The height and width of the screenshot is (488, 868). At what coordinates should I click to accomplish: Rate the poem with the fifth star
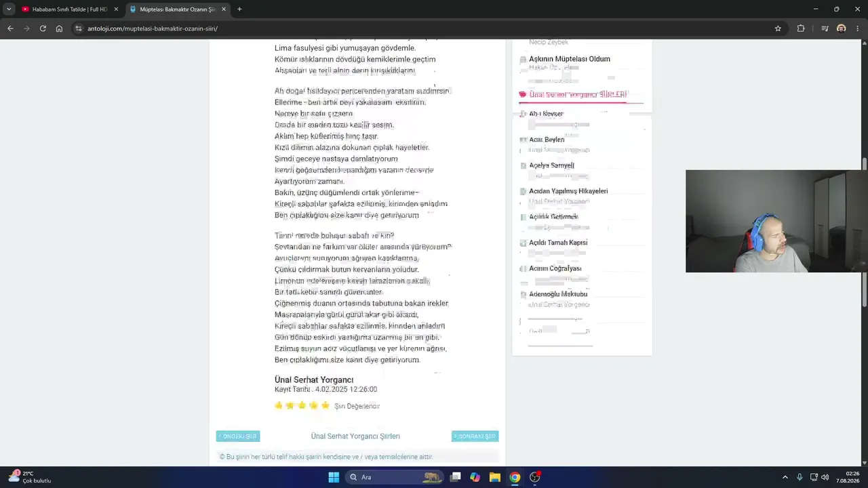(325, 405)
